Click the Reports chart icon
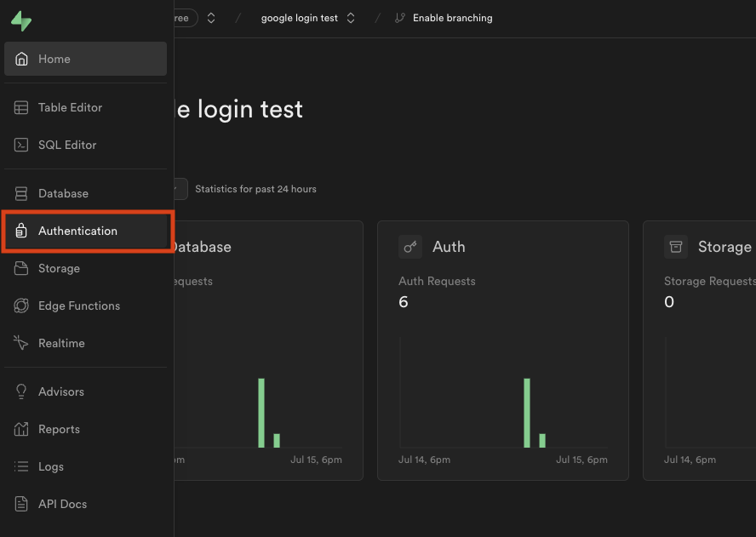The height and width of the screenshot is (537, 756). 21,429
